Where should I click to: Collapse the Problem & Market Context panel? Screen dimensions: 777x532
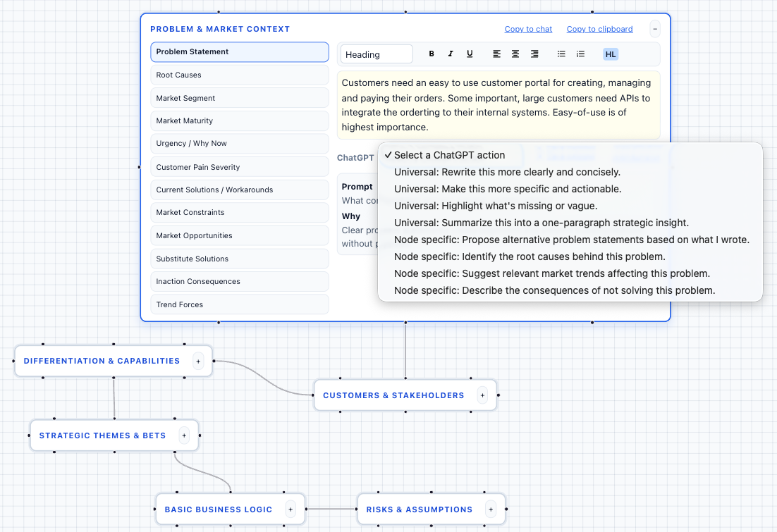point(654,29)
